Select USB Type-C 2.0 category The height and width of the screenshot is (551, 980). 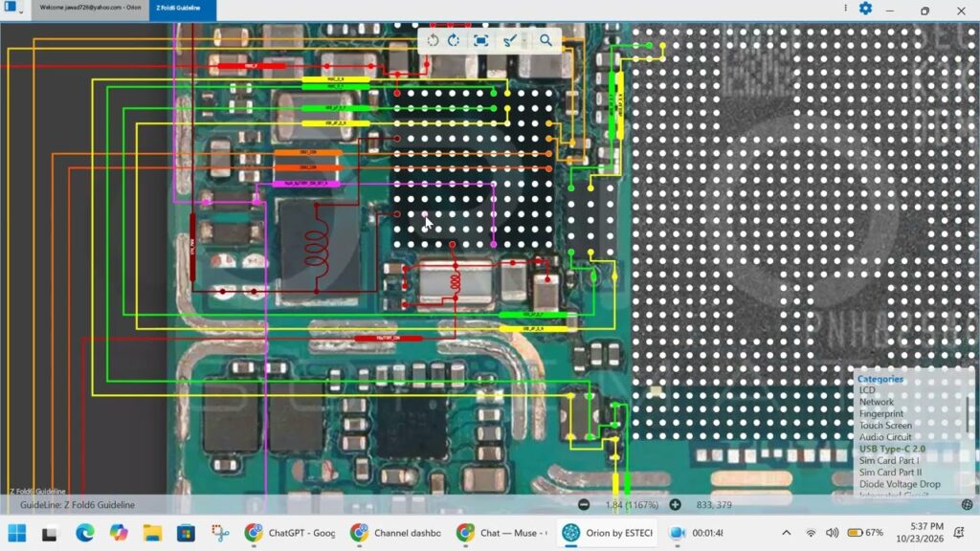(x=892, y=450)
